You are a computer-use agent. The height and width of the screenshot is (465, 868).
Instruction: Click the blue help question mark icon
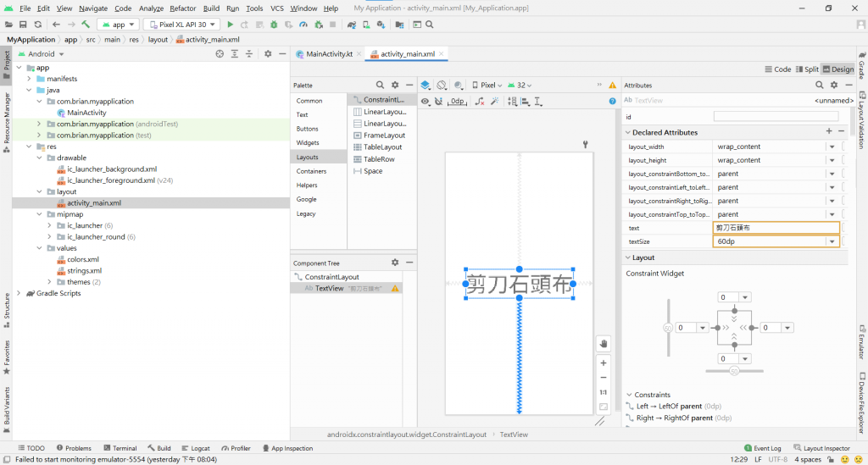click(612, 101)
